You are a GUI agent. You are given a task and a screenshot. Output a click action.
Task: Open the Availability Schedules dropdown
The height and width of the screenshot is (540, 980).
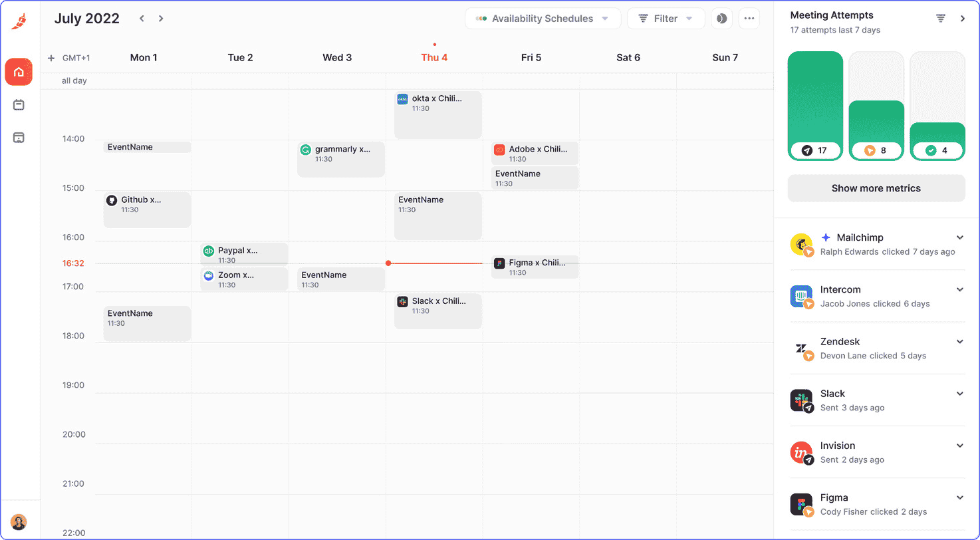543,19
